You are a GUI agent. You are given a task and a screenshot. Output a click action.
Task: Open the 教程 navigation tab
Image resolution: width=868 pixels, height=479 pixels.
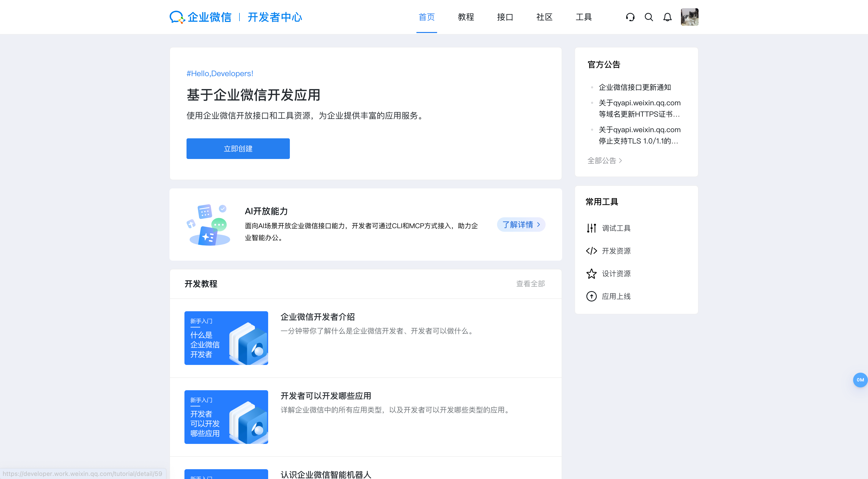[x=466, y=17]
